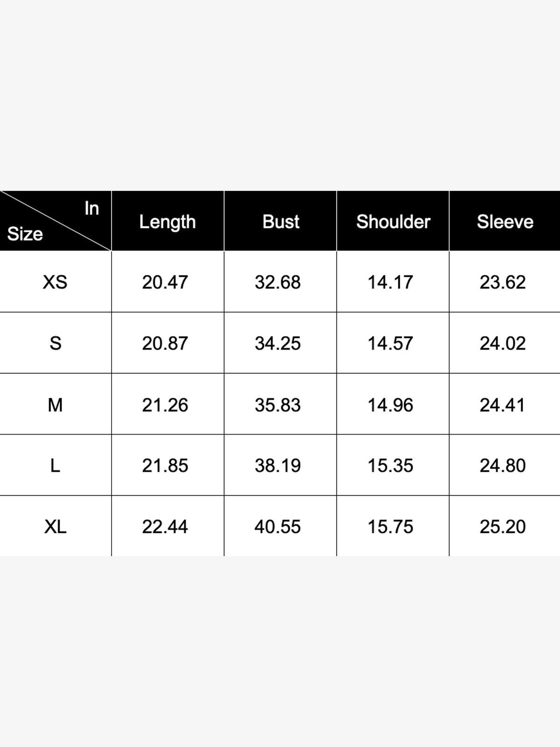Click the XS bust value 32.68
Screen dimensions: 560x747
point(278,282)
